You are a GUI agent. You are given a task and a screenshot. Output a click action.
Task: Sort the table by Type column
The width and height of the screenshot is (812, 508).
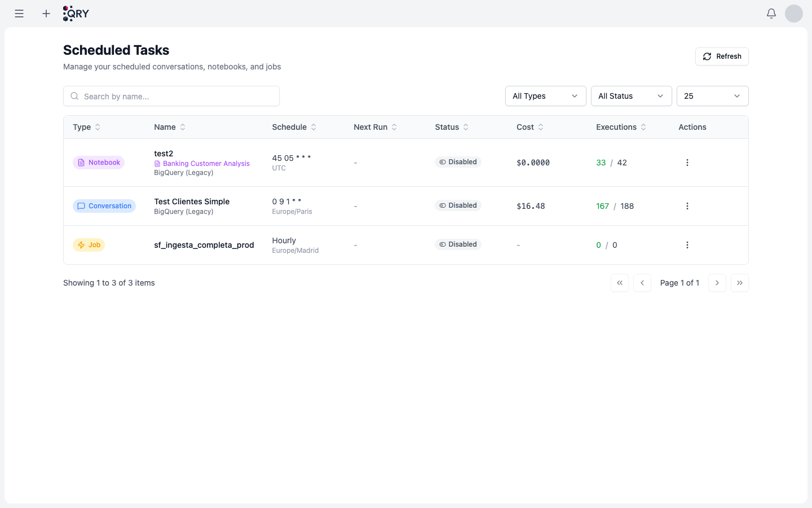pos(87,127)
